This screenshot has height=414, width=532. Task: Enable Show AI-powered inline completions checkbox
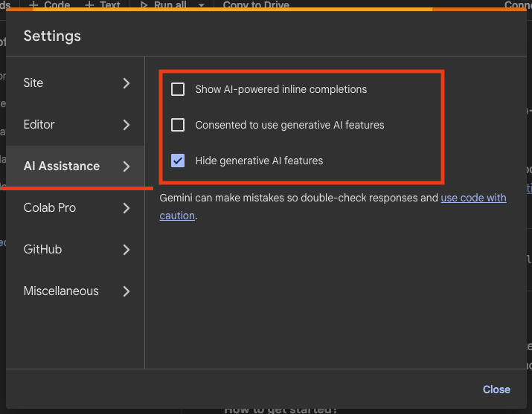[x=178, y=89]
